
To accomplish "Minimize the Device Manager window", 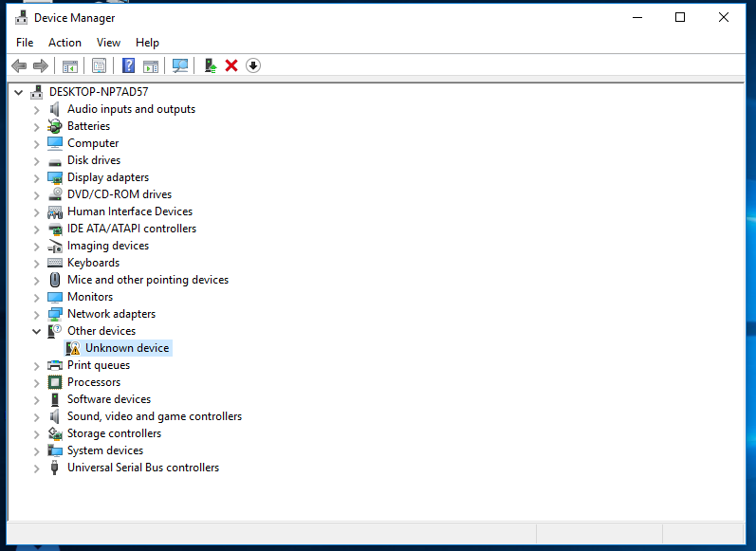I will coord(637,17).
